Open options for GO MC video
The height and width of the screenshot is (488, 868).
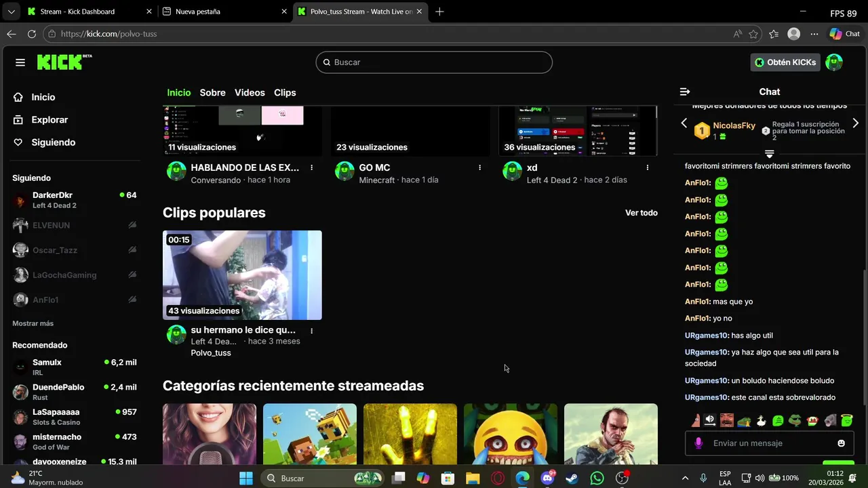coord(479,167)
